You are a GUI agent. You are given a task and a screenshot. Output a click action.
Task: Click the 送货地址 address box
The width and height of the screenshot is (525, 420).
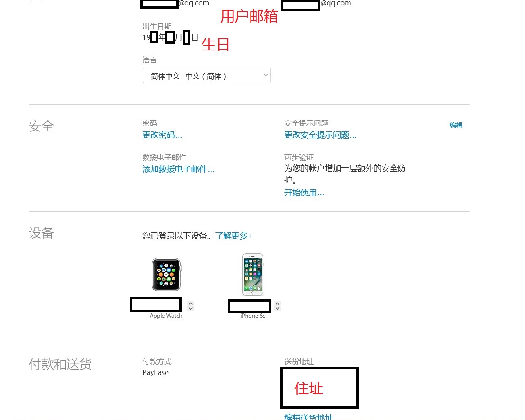[x=319, y=388]
